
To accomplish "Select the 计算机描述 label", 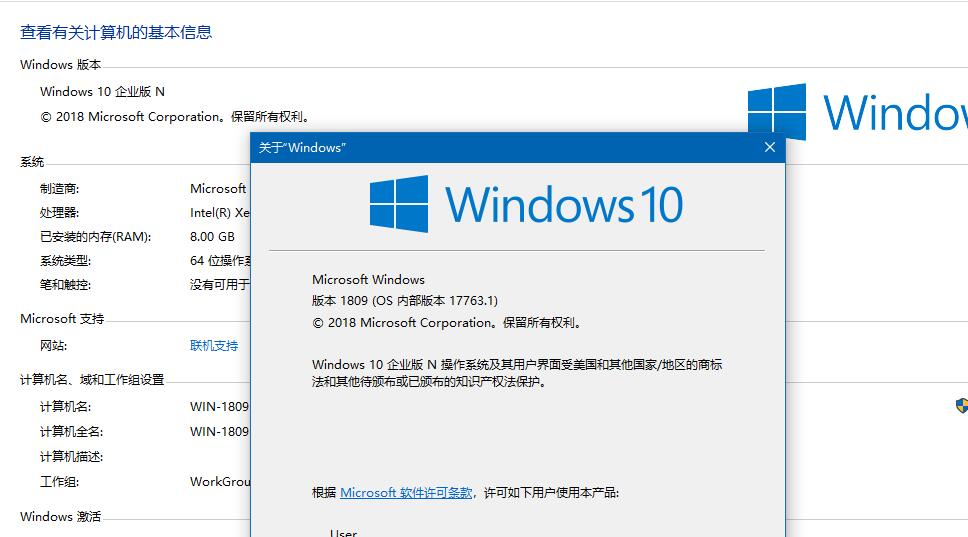I will point(72,457).
